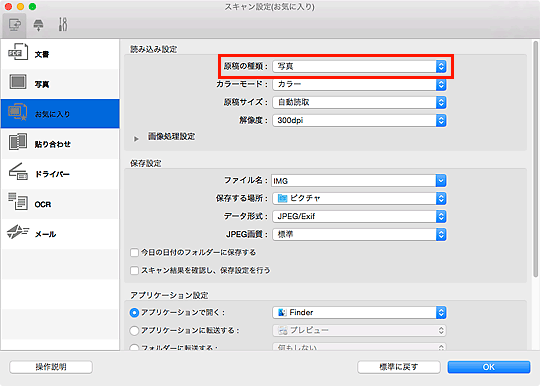Click the 貼り合わせ sidebar label

pos(52,144)
